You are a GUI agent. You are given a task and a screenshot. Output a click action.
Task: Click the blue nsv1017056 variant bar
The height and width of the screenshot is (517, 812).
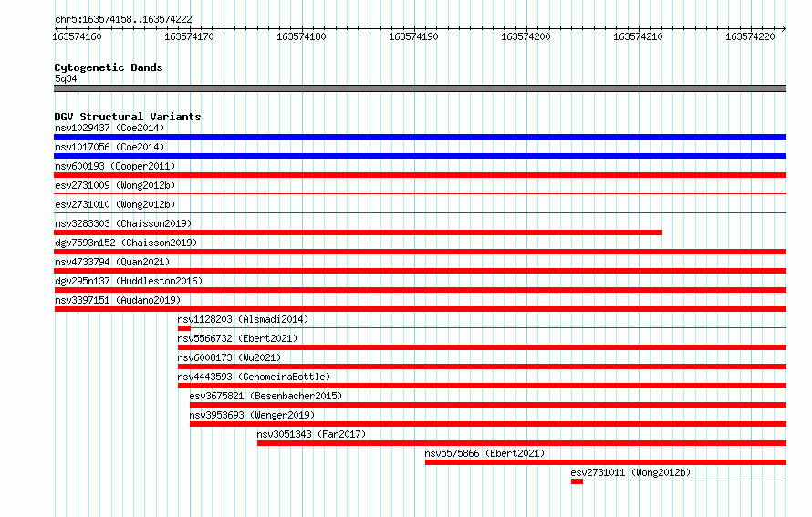point(420,156)
